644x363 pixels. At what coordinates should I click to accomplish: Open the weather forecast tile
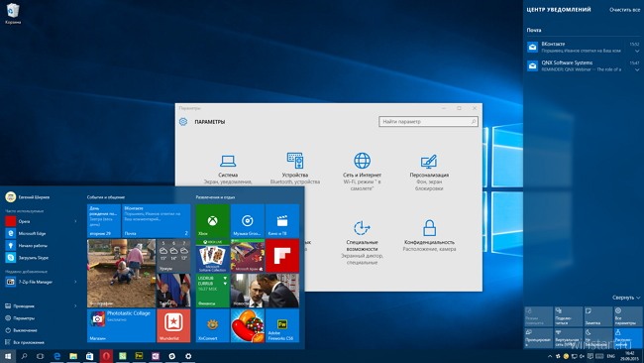tap(173, 256)
